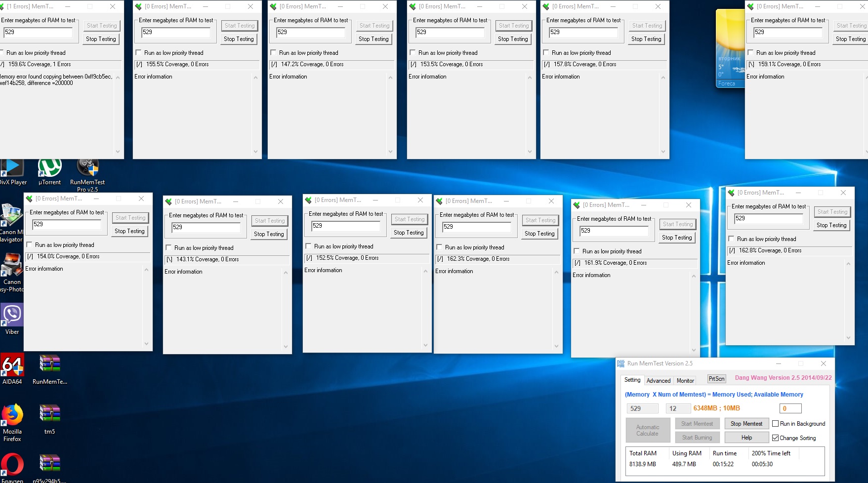Launch AIDA64 from the desktop icon
The image size is (868, 483).
point(12,369)
